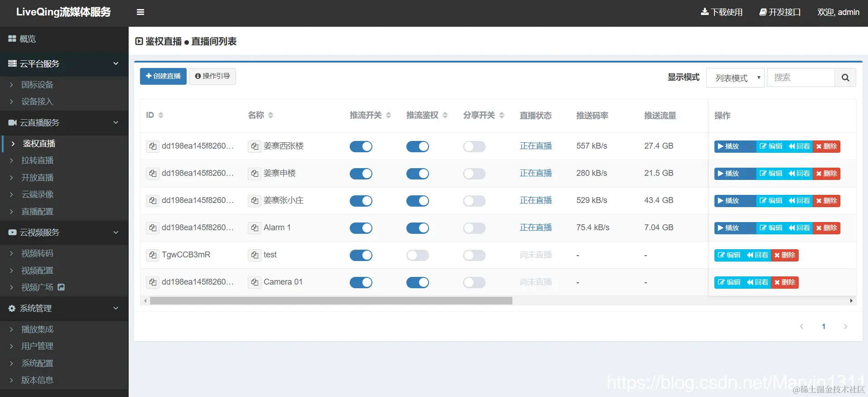Screen dimensions: 868x397
Task: Open 云端录像 sidebar item
Action: [64, 194]
